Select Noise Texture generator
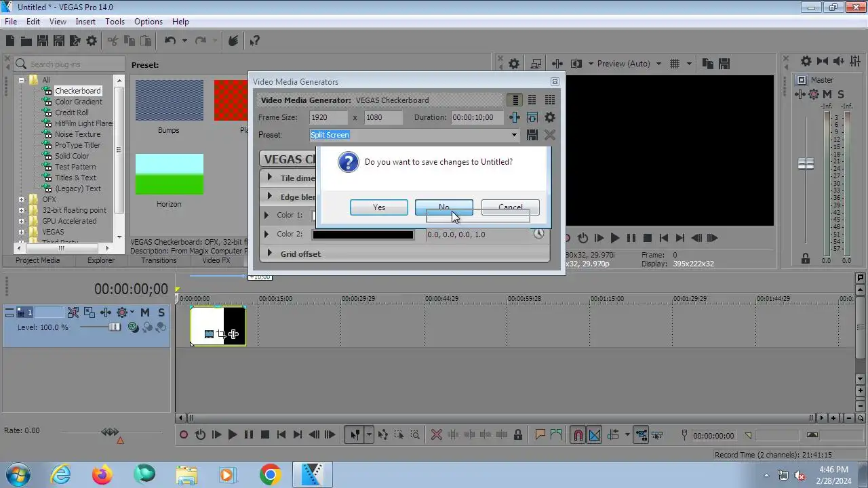The height and width of the screenshot is (488, 868). [x=77, y=134]
